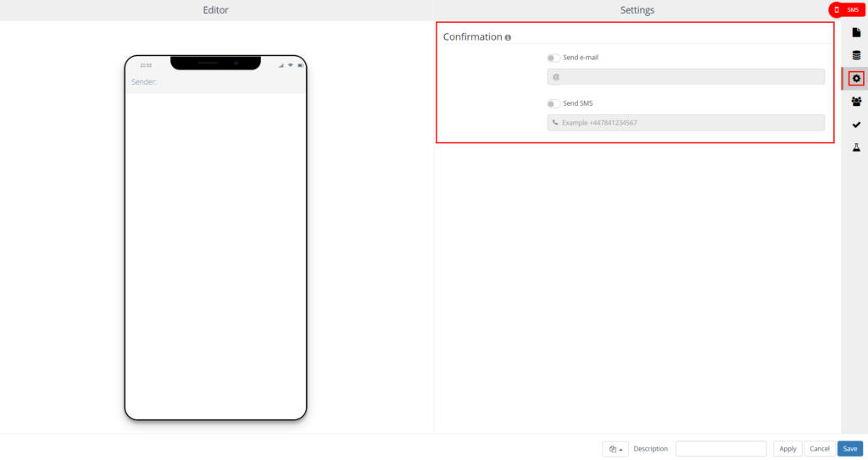Open the copy dropdown next to Description
868x460 pixels.
[x=615, y=448]
